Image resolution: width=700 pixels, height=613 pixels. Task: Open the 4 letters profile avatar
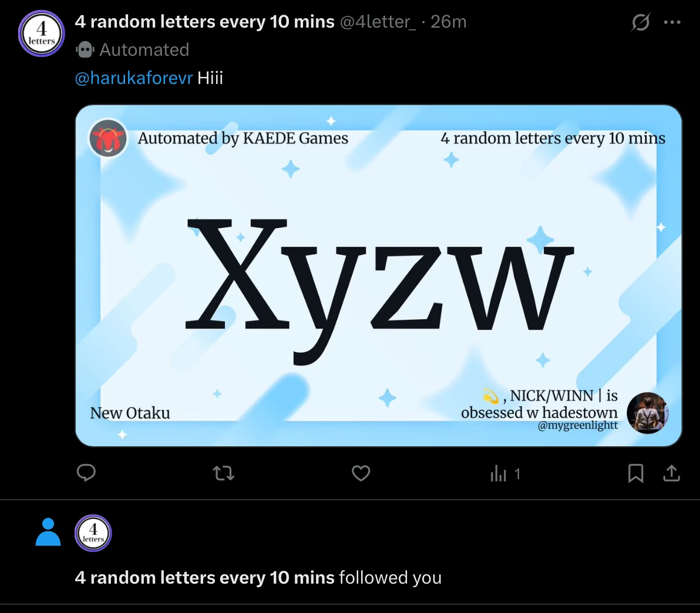pos(42,33)
